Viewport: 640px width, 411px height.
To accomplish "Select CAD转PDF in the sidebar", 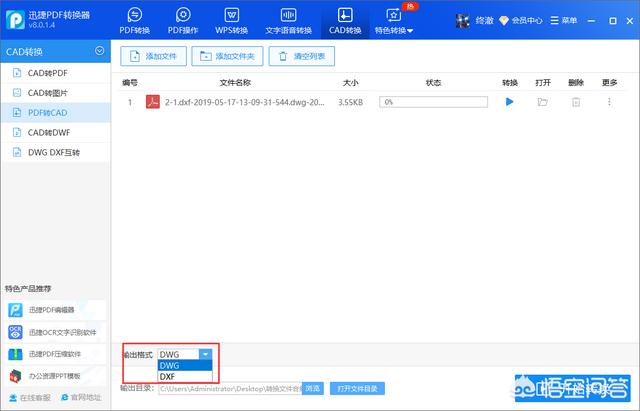I will point(56,73).
